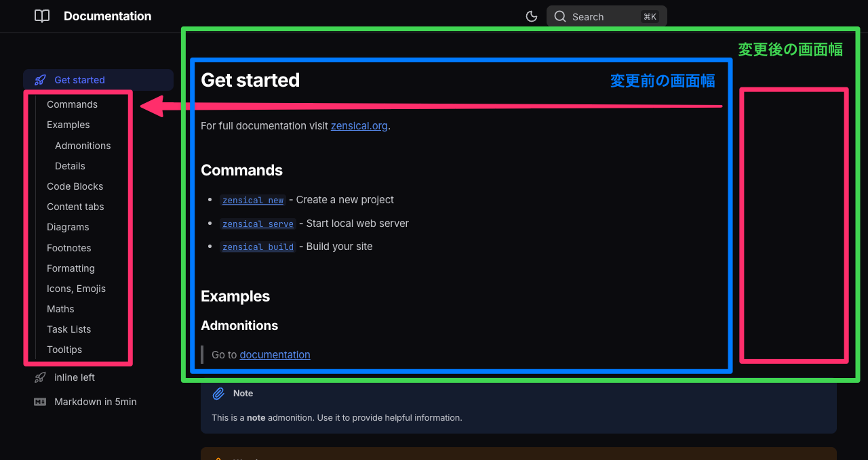
Task: Go to Code Blocks in the sidebar
Action: 75,186
